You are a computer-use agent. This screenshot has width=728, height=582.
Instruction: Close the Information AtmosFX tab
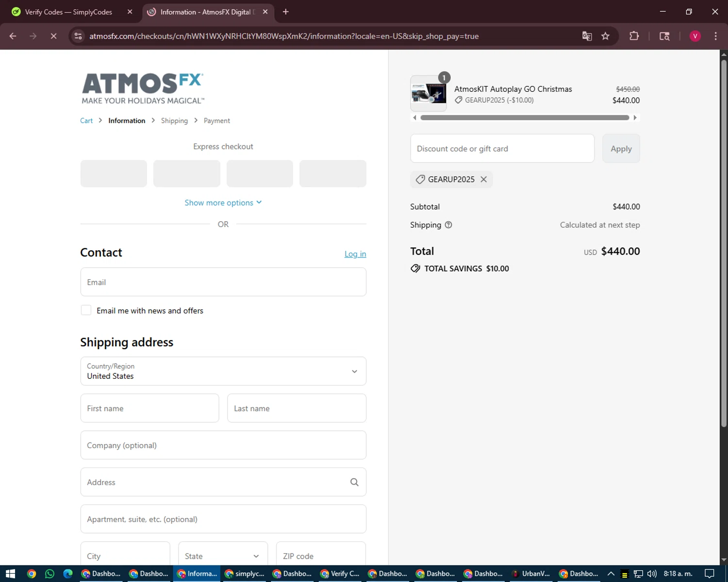tap(265, 12)
